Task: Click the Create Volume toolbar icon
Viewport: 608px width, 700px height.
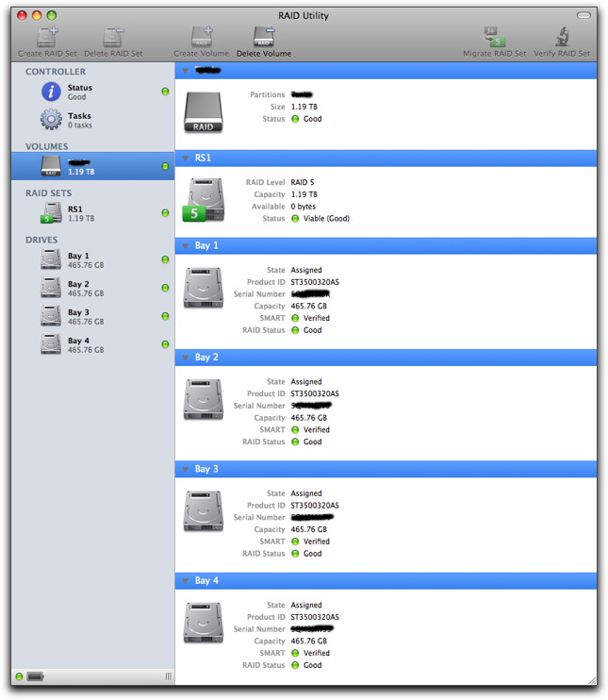Action: point(201,37)
